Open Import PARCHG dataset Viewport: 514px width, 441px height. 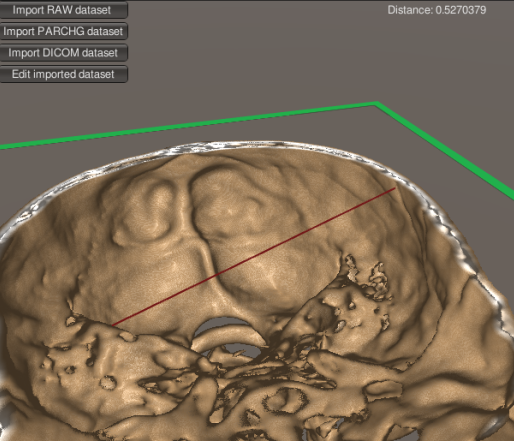click(63, 31)
